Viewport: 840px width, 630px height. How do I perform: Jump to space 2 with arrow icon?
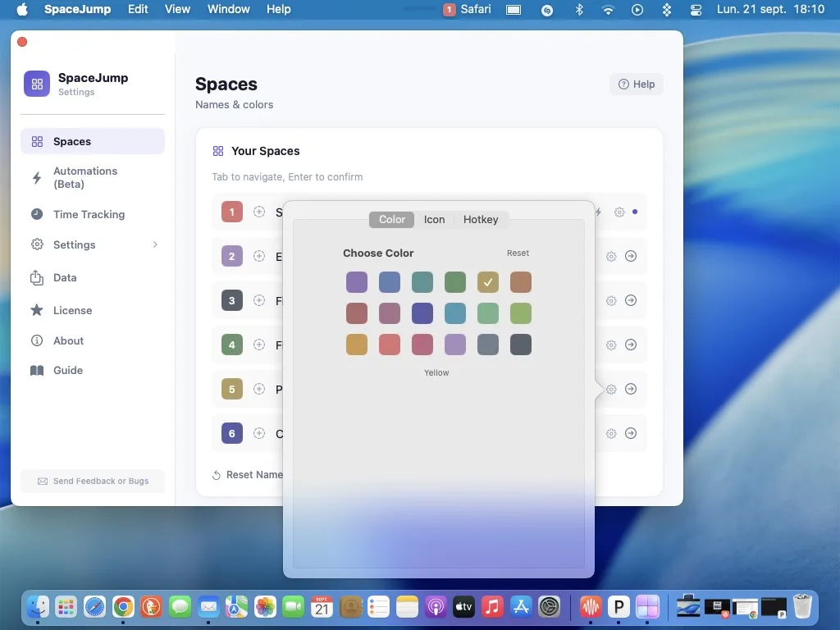(x=631, y=256)
